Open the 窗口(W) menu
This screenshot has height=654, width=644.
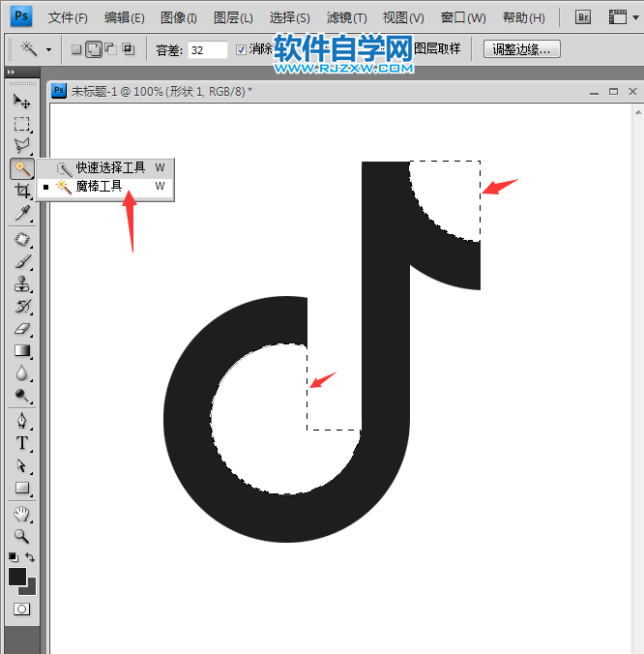tap(463, 18)
